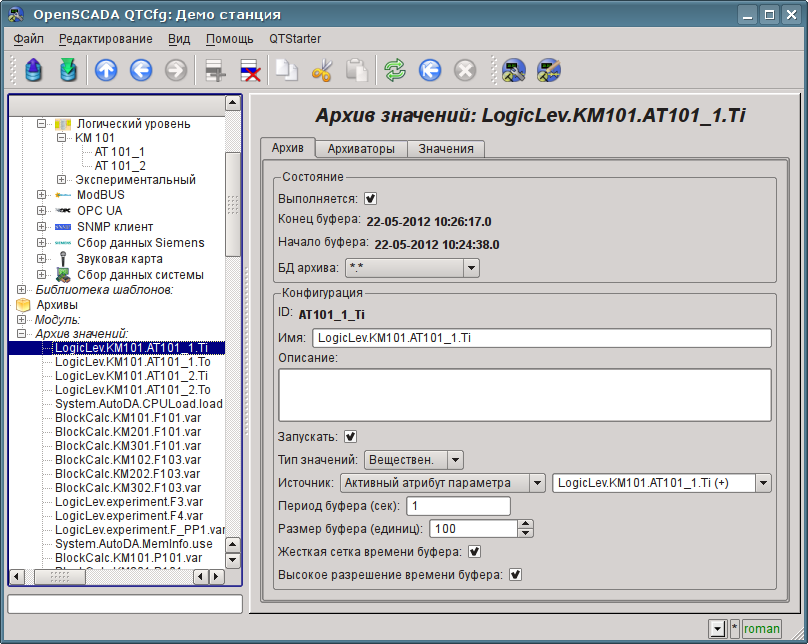Viewport: 808px width, 644px height.
Task: Click the add item toolbar icon
Action: coord(212,70)
